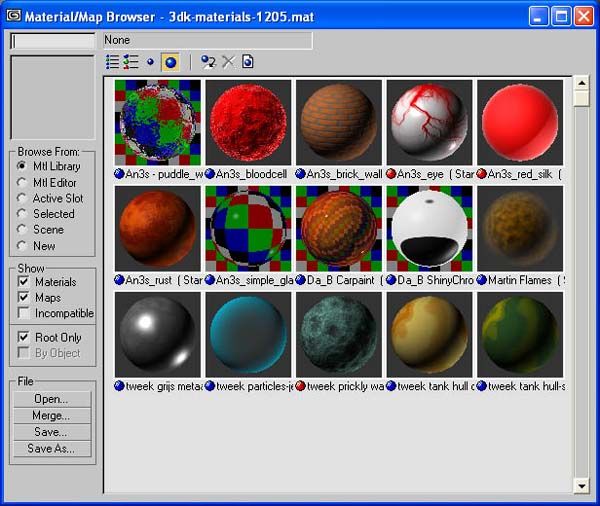Click blue sphere icon beside tweek tank hull c

[391, 386]
